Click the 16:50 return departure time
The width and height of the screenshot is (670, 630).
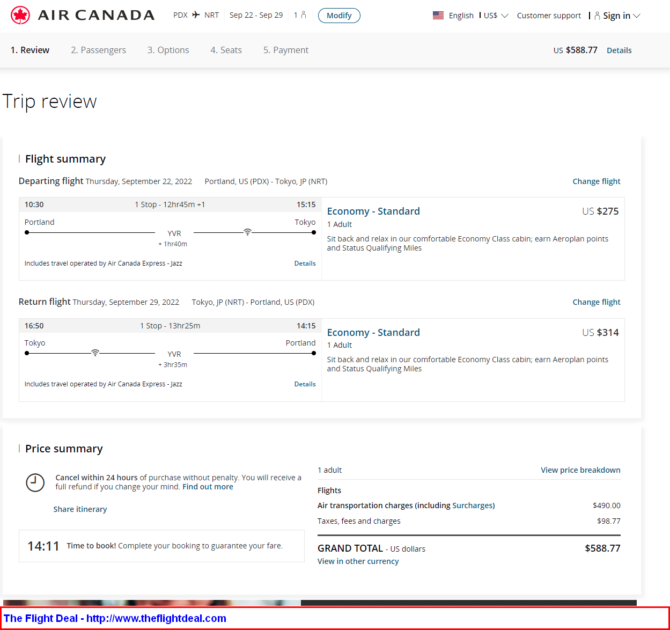pos(34,326)
